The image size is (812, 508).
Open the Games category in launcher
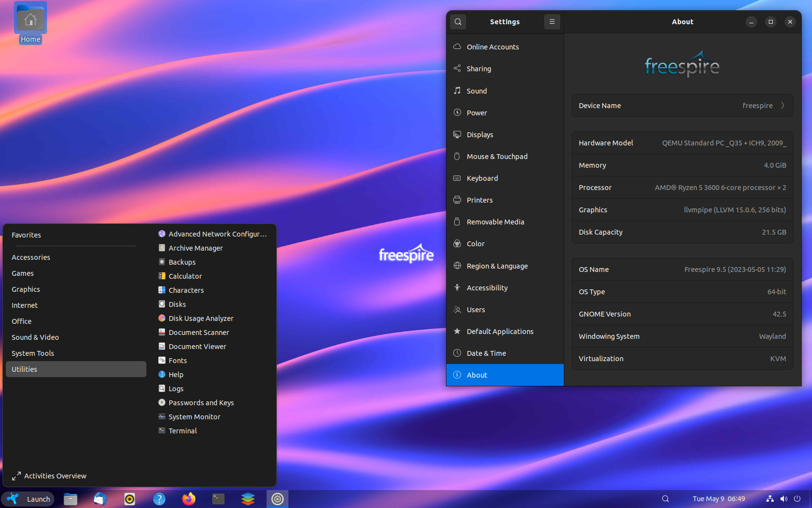click(76, 273)
